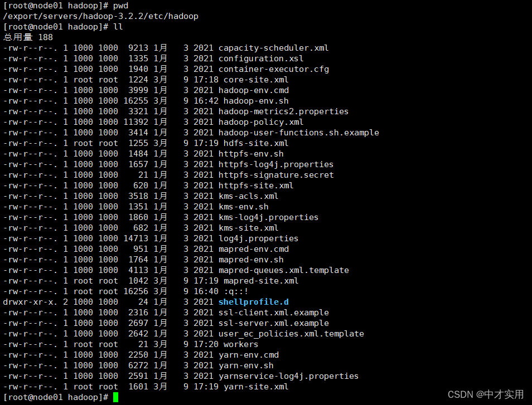Viewport: 532px width, 405px height.
Task: Select hadoop-policy.xml entry
Action: point(261,122)
